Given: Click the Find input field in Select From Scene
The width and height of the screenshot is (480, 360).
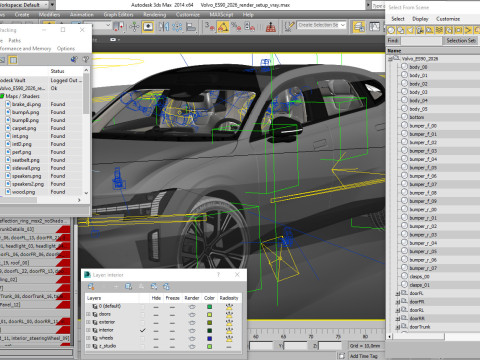Looking at the screenshot, I should pyautogui.click(x=421, y=41).
